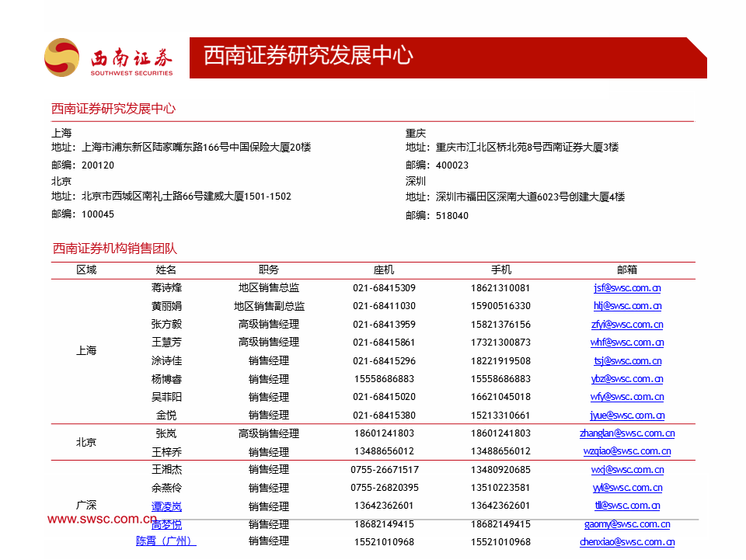
Task: Open 杨博睿's email link ybz@swsc.com.cn
Action: (627, 379)
